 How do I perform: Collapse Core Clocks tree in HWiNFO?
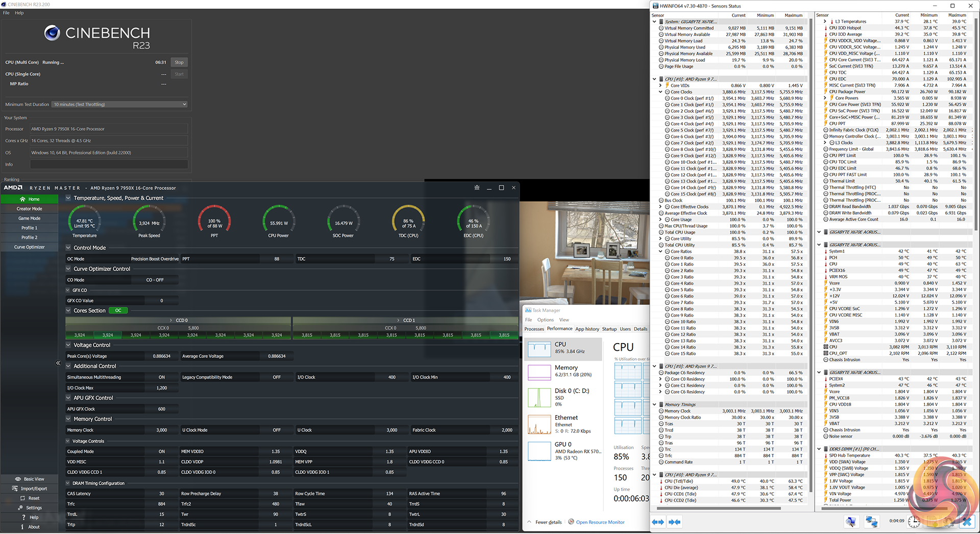(660, 92)
